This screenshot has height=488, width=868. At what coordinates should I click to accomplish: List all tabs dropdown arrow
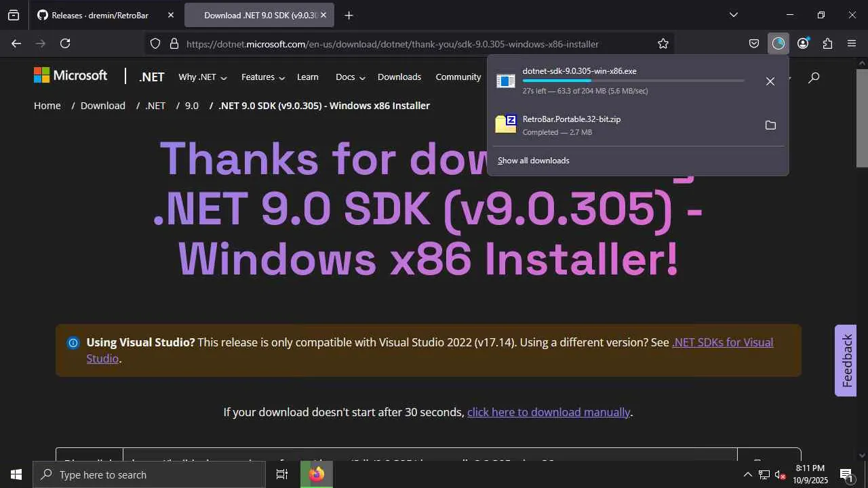[734, 15]
